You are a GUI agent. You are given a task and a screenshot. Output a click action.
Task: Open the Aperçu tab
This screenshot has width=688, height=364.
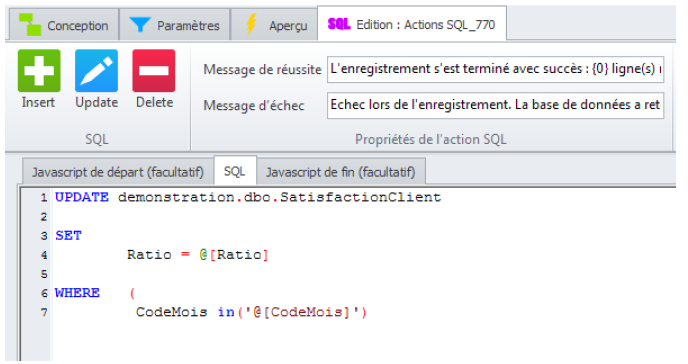[x=274, y=25]
